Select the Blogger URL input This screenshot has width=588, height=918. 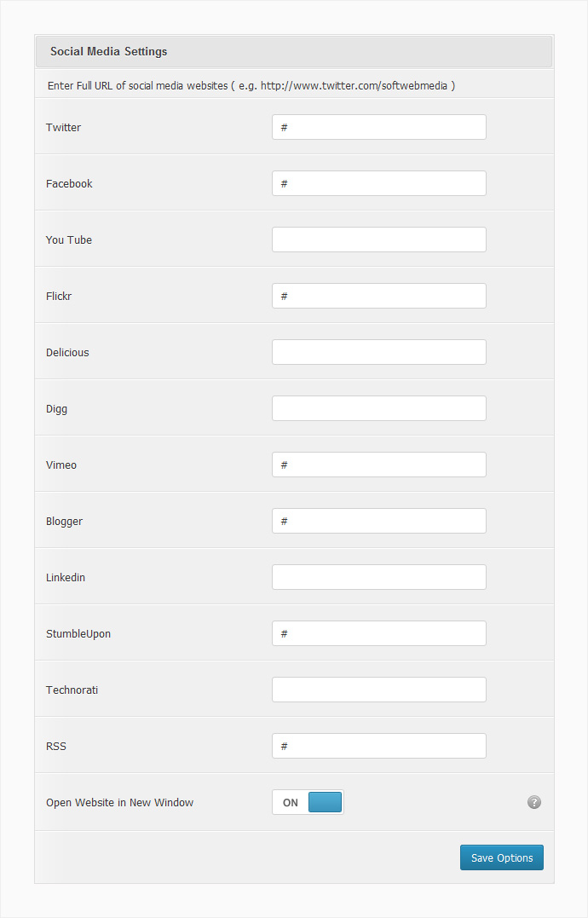[379, 521]
